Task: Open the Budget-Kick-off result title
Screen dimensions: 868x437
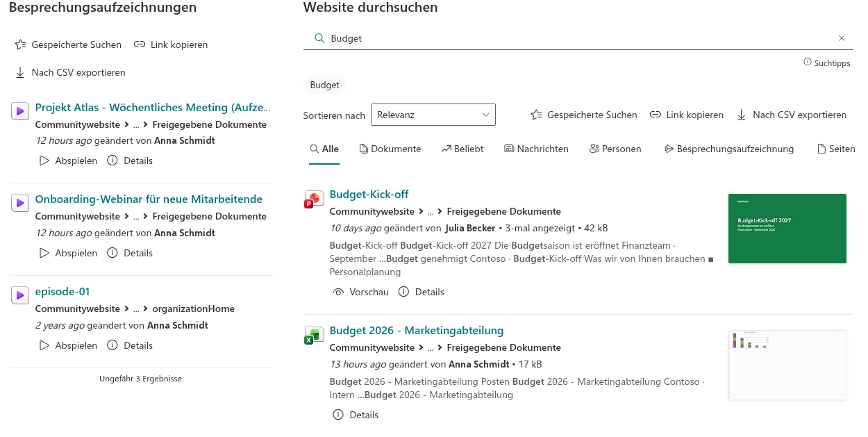Action: [x=369, y=194]
